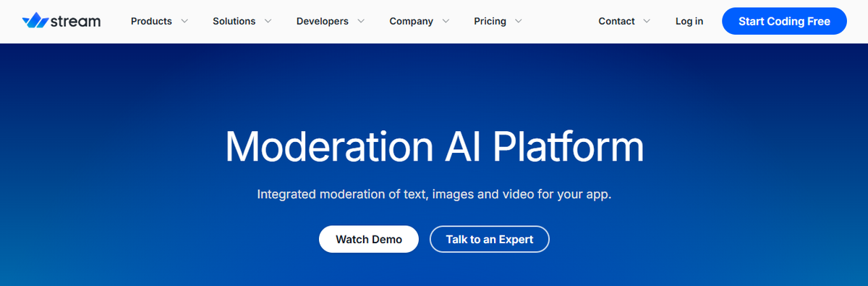Click the Stream logo icon
The width and height of the screenshot is (868, 286).
click(x=35, y=21)
